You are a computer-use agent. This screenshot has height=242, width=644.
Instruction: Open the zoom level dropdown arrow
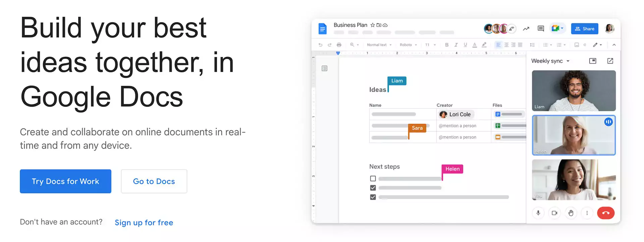click(358, 45)
